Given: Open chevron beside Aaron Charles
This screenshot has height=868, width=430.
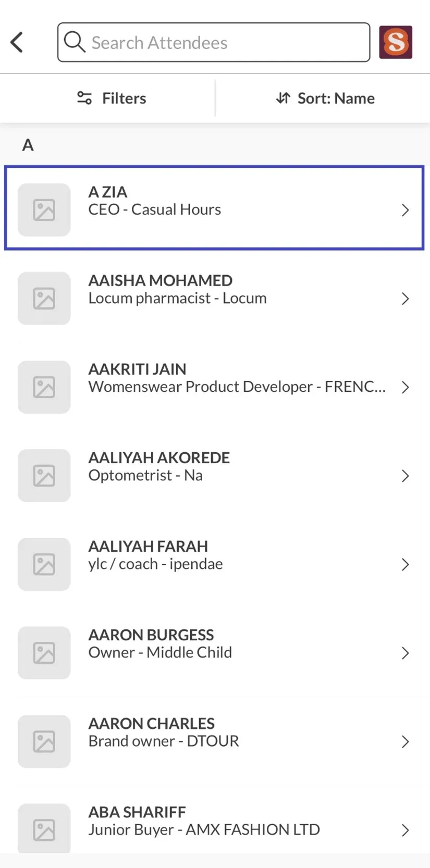Looking at the screenshot, I should coord(405,741).
